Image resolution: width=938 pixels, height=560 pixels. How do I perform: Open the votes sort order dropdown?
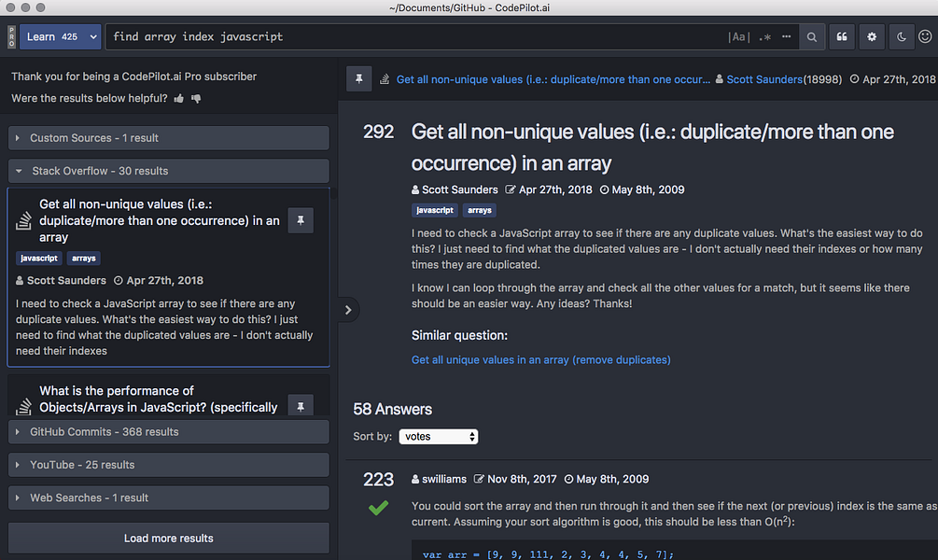pyautogui.click(x=438, y=436)
